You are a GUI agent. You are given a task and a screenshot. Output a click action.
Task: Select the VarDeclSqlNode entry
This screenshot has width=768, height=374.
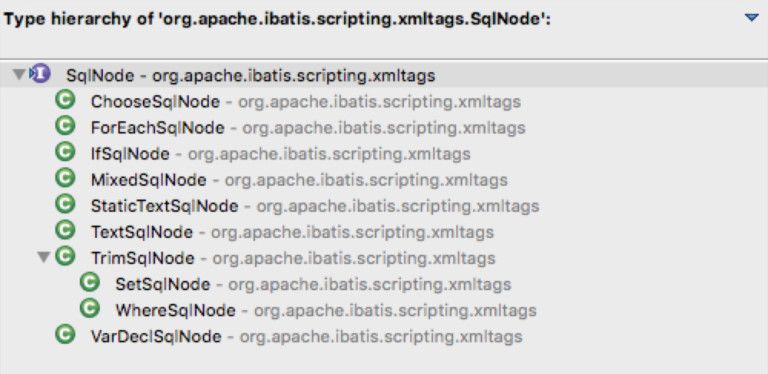click(307, 337)
